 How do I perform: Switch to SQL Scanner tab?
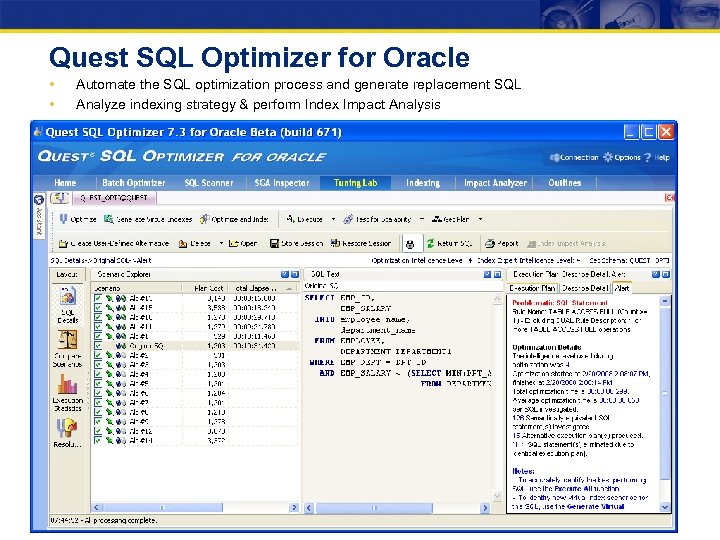pyautogui.click(x=209, y=183)
